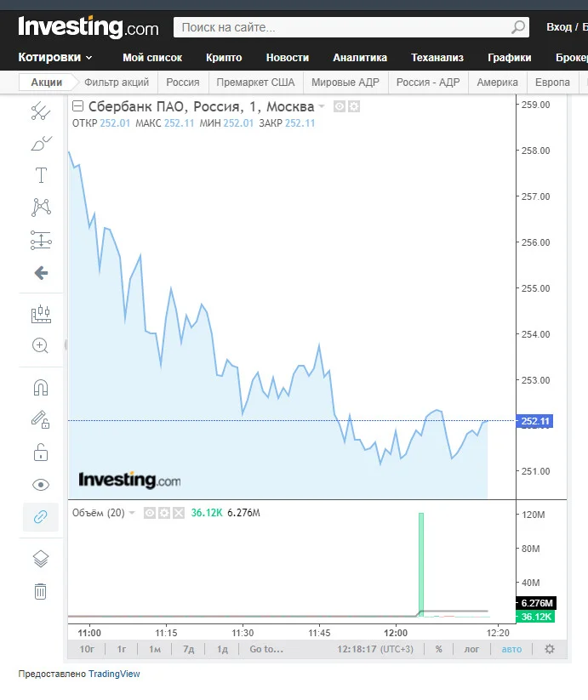Open the Россия - АДР tab

(428, 83)
